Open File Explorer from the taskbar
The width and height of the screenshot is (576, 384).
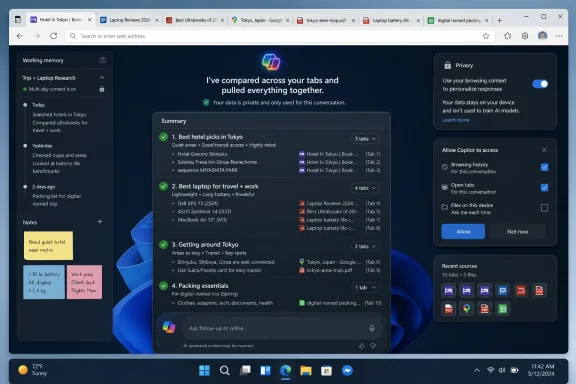306,370
